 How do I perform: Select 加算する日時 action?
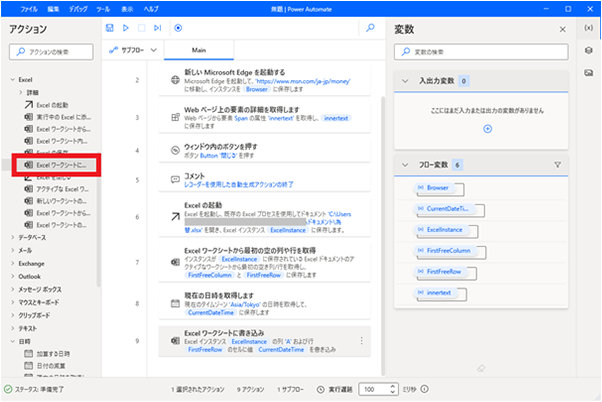coord(47,354)
